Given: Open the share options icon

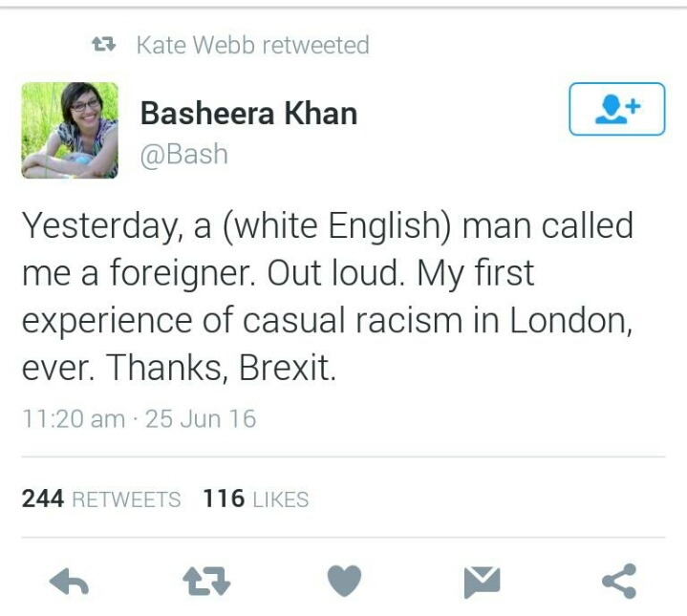Looking at the screenshot, I should click(x=619, y=581).
